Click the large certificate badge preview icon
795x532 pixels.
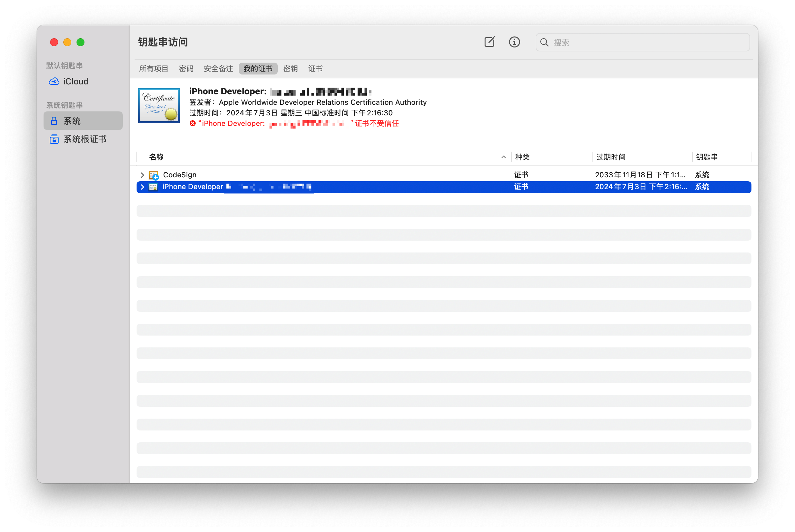[x=159, y=105]
